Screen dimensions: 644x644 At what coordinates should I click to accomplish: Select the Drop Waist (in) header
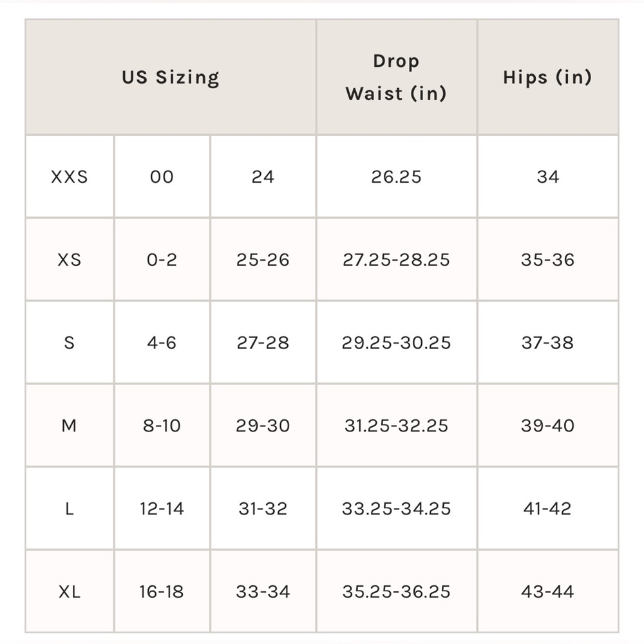396,77
